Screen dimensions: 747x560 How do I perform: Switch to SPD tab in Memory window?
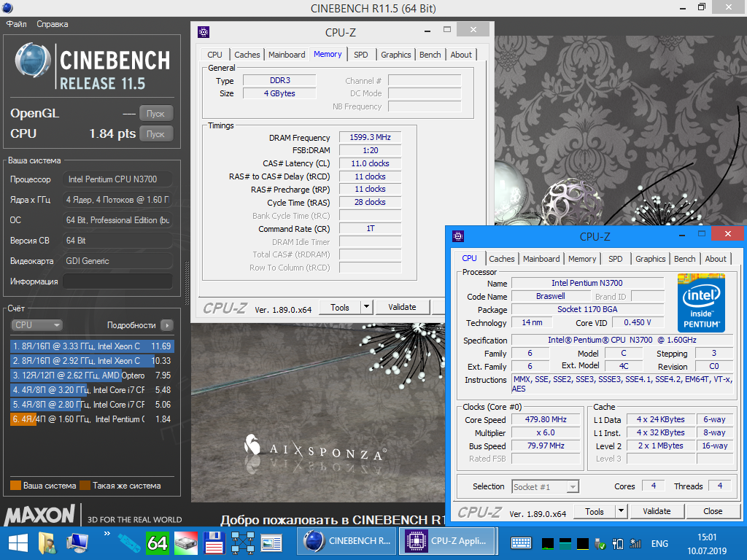point(361,55)
